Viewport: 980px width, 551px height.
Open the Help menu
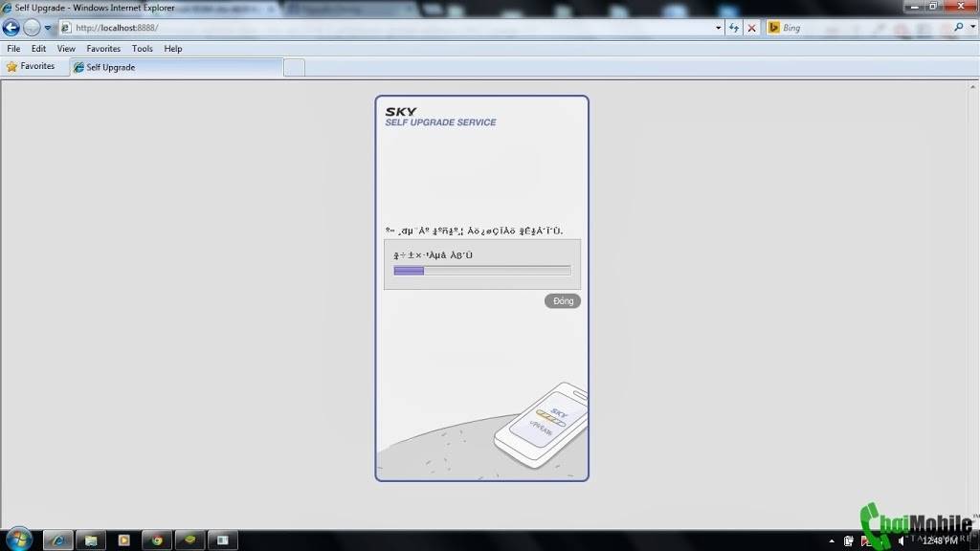coord(173,48)
